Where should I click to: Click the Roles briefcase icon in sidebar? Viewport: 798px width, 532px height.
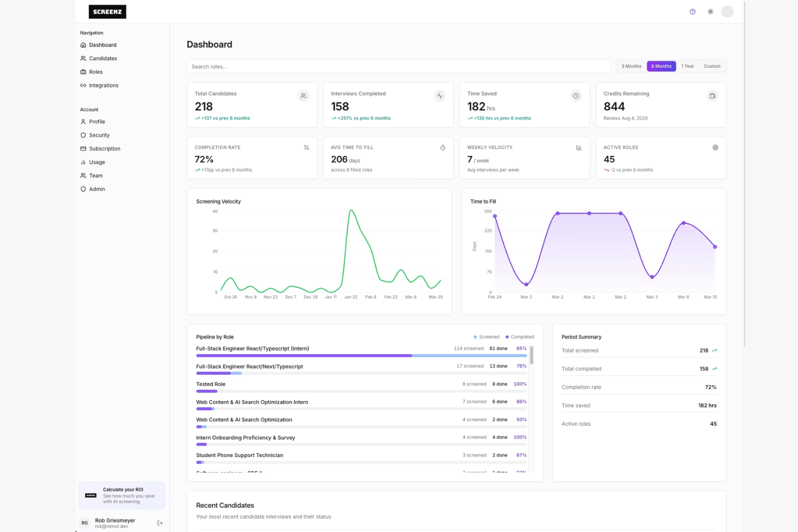[x=83, y=72]
